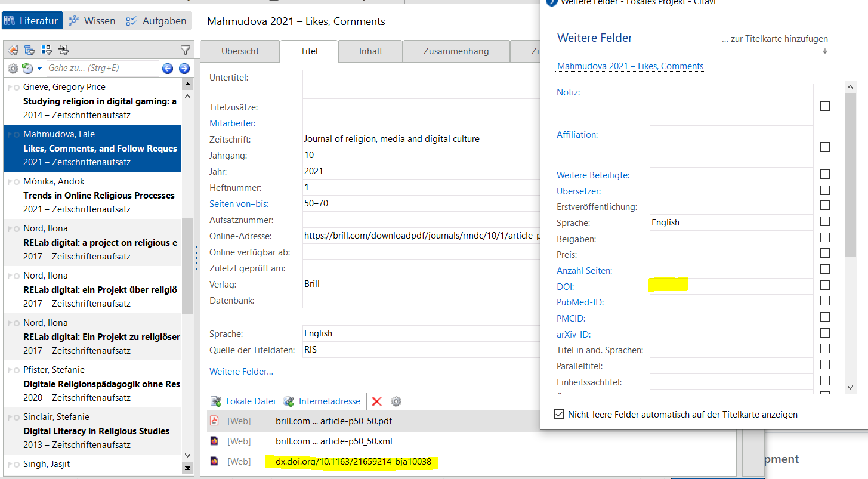Click the Lokale Datei add-file icon
Image resolution: width=868 pixels, height=479 pixels.
pyautogui.click(x=216, y=401)
